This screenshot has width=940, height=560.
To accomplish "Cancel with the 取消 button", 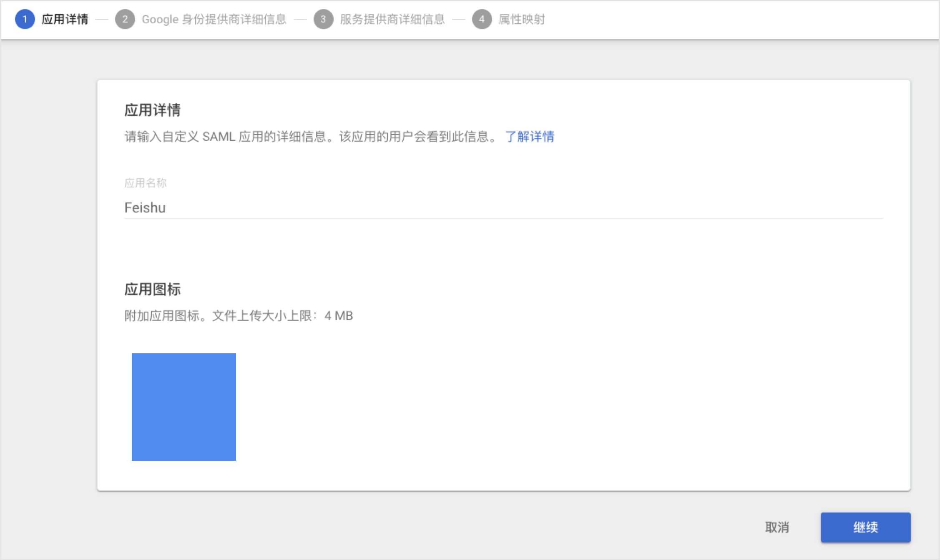I will (777, 527).
